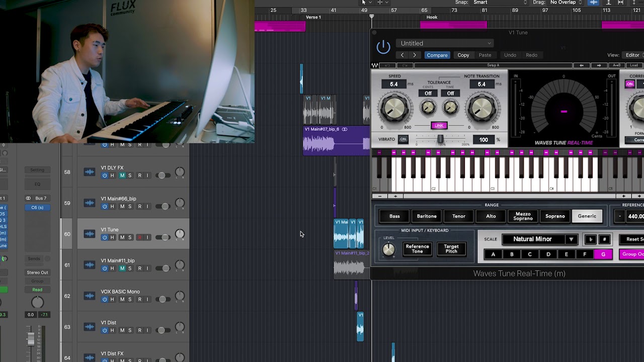Unmute the V1 Main#11_bip track
The width and height of the screenshot is (644, 362).
[x=122, y=268]
